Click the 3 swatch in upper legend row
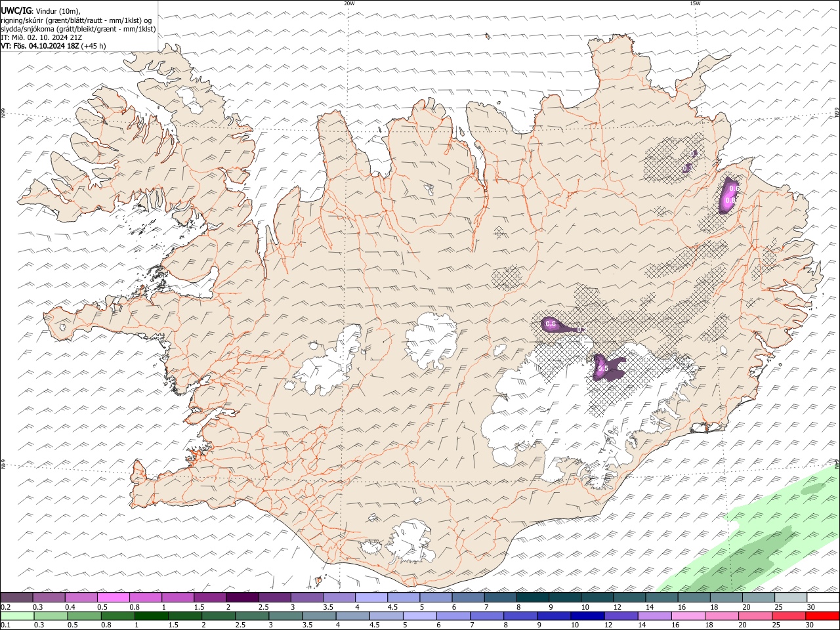Screen dimensions: 840x630 click(307, 597)
